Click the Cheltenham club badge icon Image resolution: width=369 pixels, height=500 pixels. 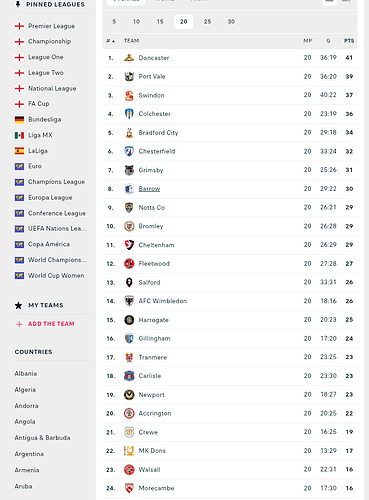tap(129, 245)
